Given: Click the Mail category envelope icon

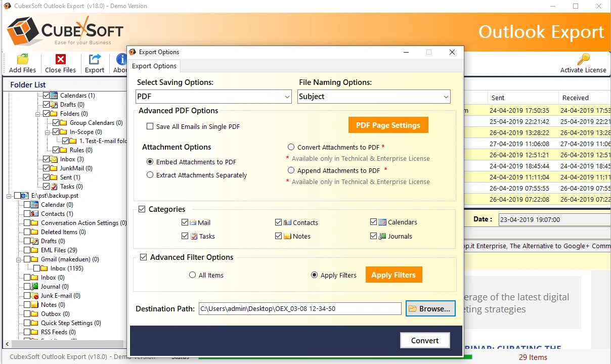Looking at the screenshot, I should point(193,222).
